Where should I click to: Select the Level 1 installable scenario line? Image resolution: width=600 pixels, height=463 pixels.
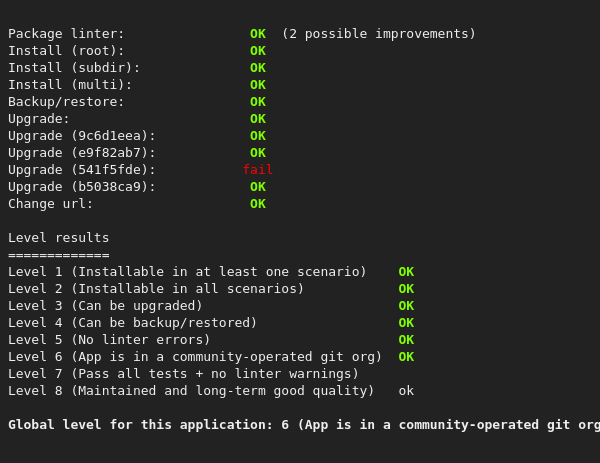[187, 272]
